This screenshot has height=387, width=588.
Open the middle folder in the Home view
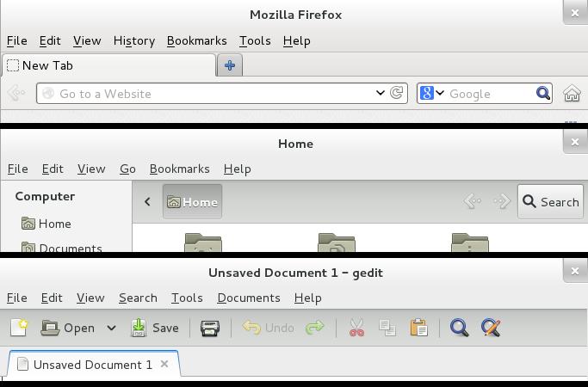point(337,242)
